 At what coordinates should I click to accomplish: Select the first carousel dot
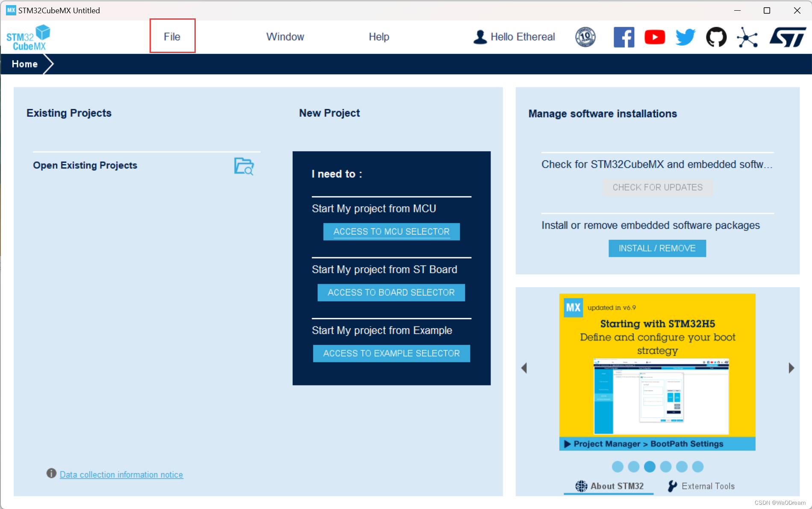[618, 467]
